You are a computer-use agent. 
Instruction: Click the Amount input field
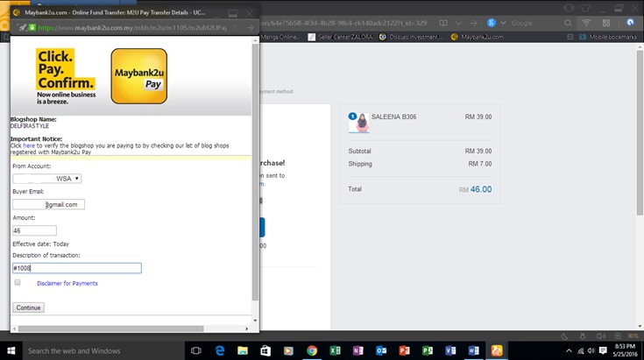[x=34, y=230]
